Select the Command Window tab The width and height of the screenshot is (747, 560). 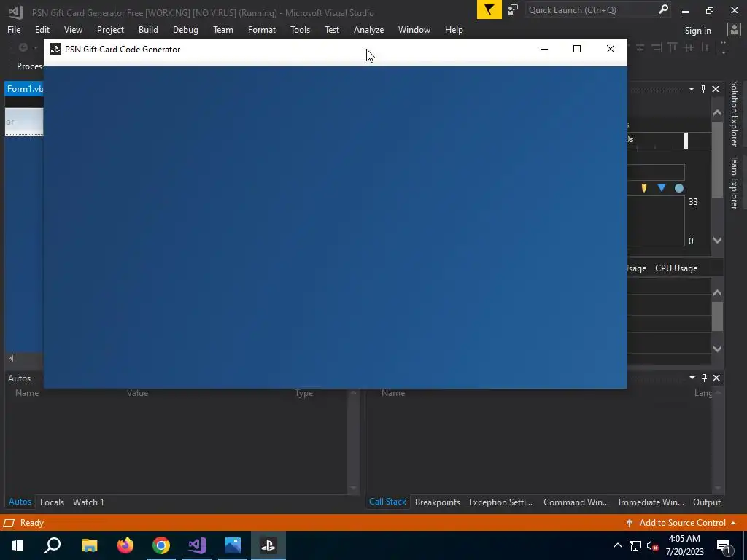[x=576, y=502]
